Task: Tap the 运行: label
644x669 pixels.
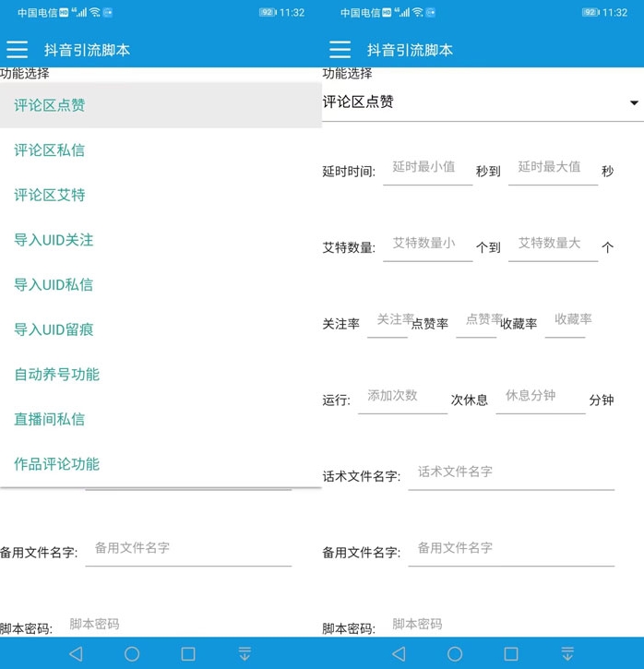Action: point(337,400)
